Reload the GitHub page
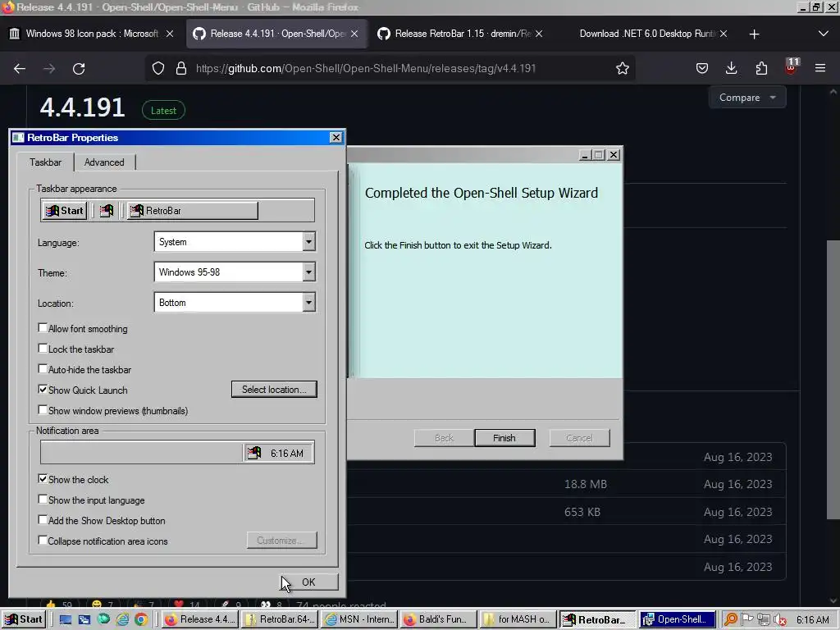840x630 pixels. point(79,69)
